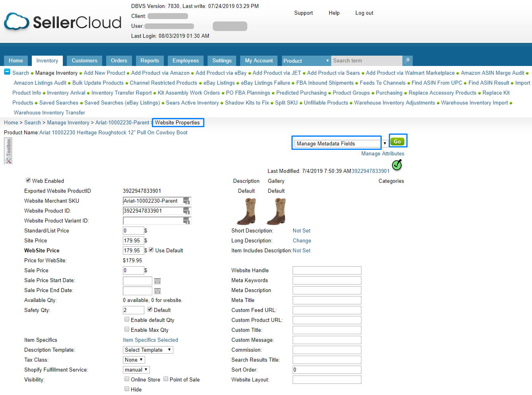Go to Ariat-10002230-Parent breadcrumb
532x395 pixels.
pyautogui.click(x=122, y=123)
